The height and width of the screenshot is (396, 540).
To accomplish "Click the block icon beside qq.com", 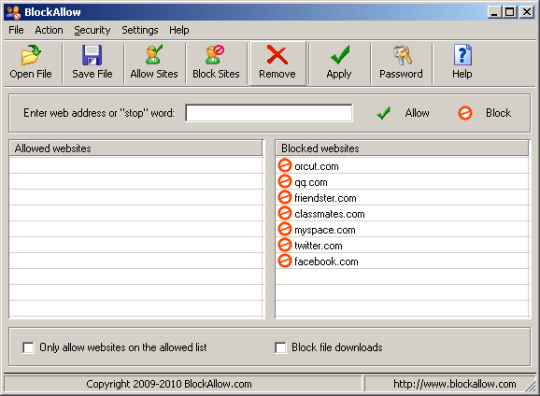I will click(284, 181).
